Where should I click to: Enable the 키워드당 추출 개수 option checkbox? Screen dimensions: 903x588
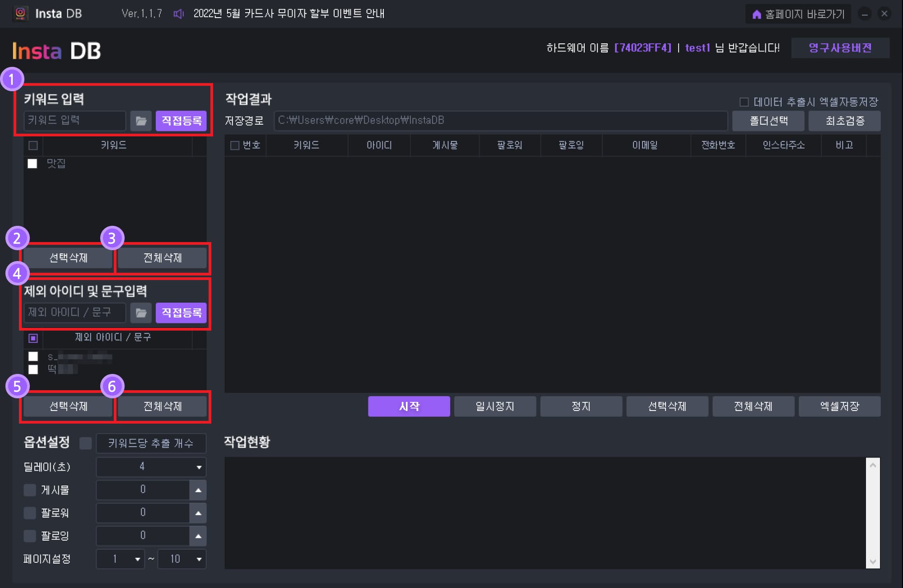85,443
